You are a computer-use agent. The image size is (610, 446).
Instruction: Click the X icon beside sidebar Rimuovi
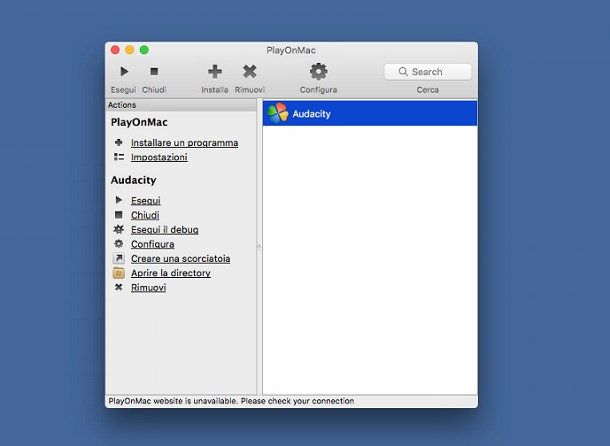(119, 287)
